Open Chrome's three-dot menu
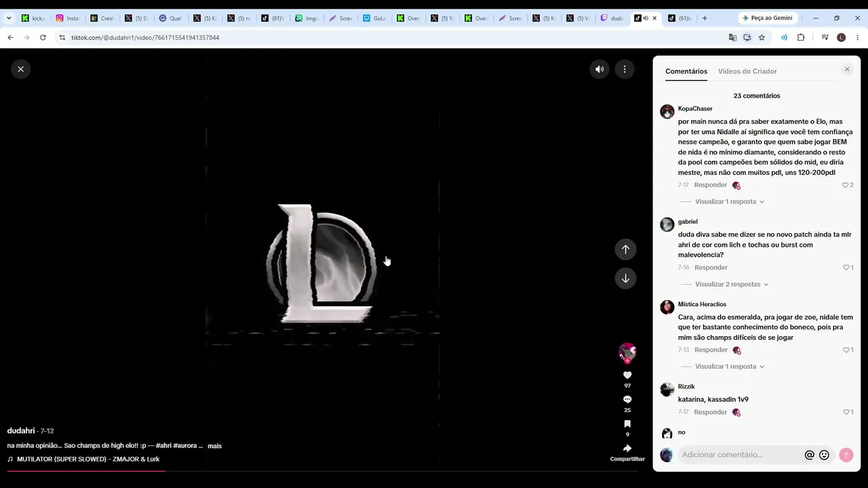The width and height of the screenshot is (868, 488). click(857, 37)
